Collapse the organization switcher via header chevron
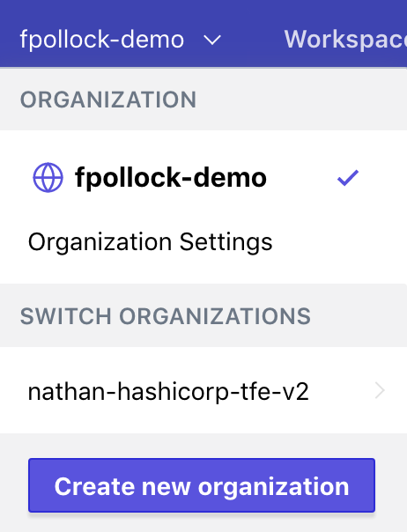This screenshot has width=407, height=532. coord(212,40)
